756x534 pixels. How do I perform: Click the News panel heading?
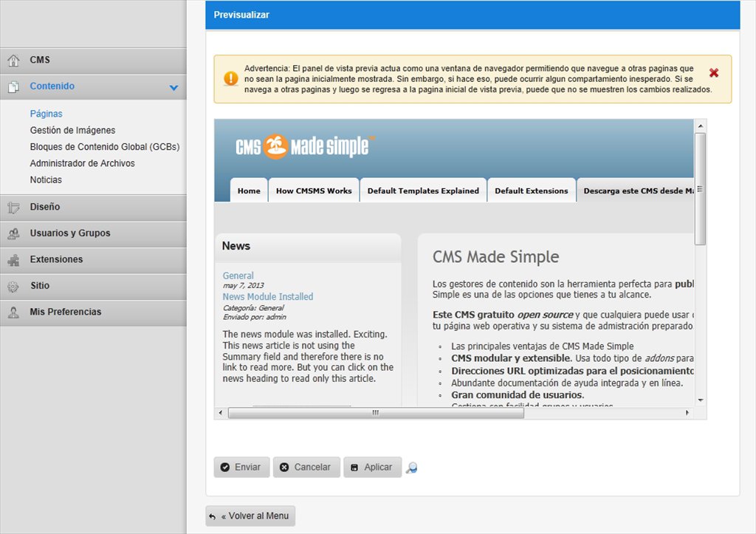(x=236, y=246)
